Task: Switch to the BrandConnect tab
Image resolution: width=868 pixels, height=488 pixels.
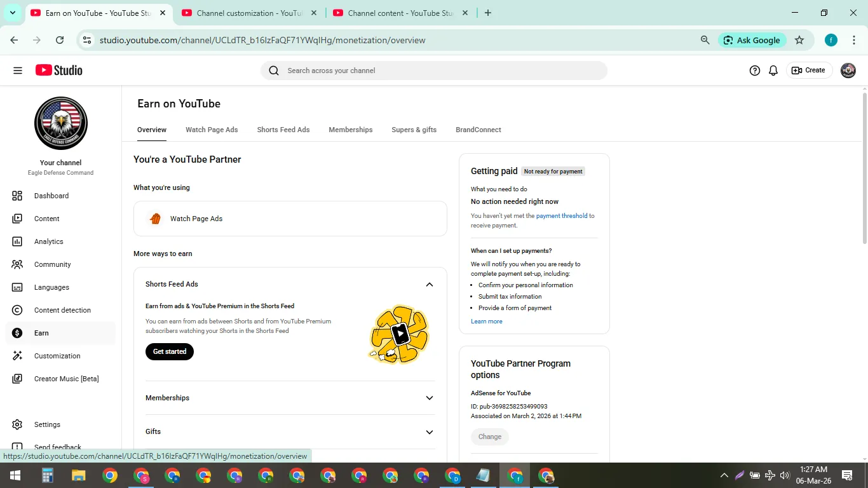Action: (478, 130)
